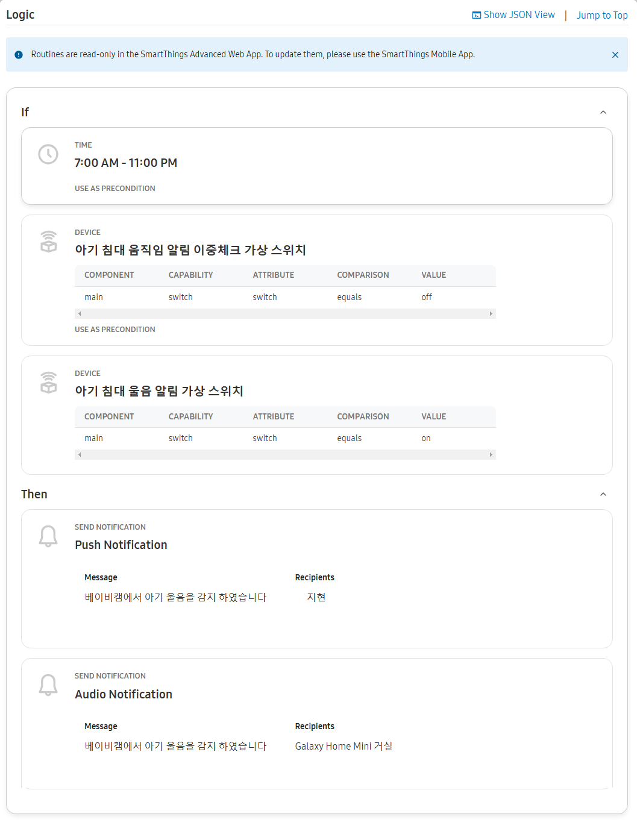Click the 'on' value cell
Screen dimensions: 637x840
[426, 438]
